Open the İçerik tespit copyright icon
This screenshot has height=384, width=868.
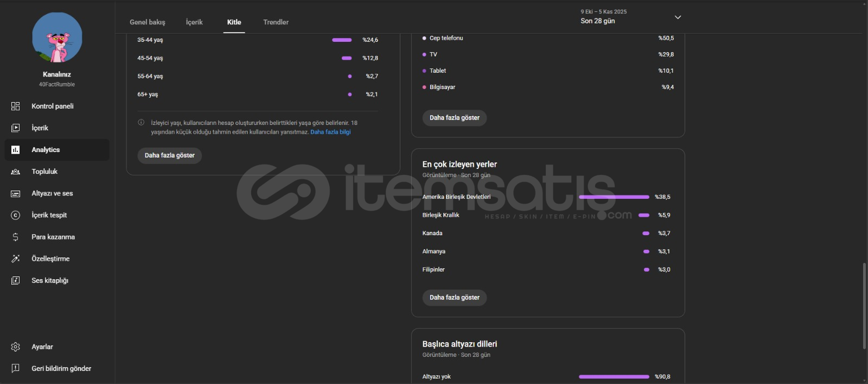coord(15,215)
